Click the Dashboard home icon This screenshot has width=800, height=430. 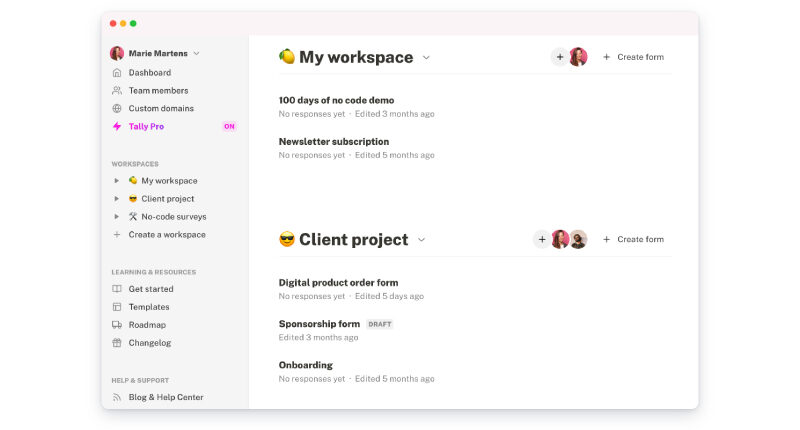[x=117, y=73]
